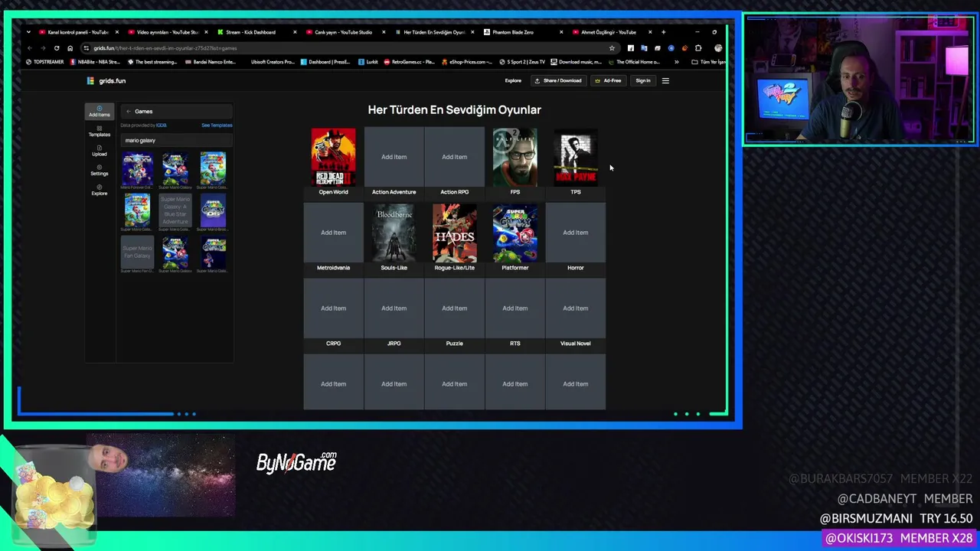The image size is (980, 551).
Task: Add item to the Action RPG cell
Action: (455, 157)
